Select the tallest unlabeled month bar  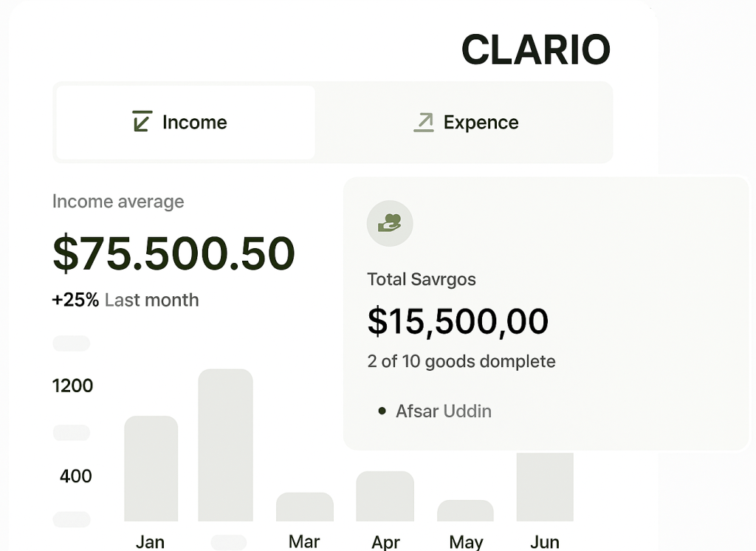pos(225,445)
